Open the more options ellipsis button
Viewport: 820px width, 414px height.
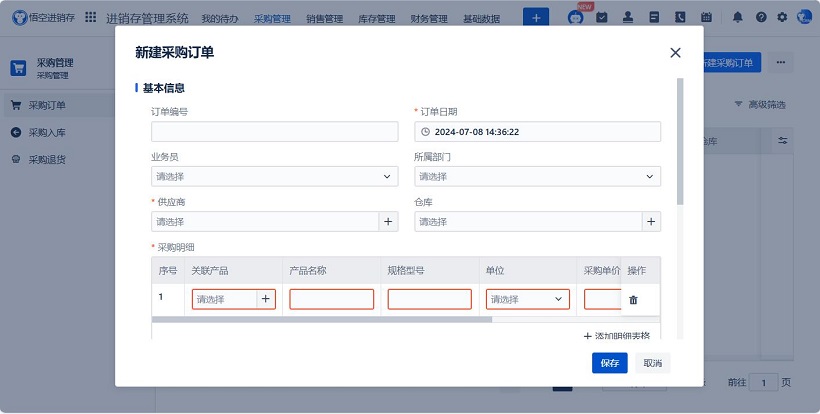click(781, 63)
